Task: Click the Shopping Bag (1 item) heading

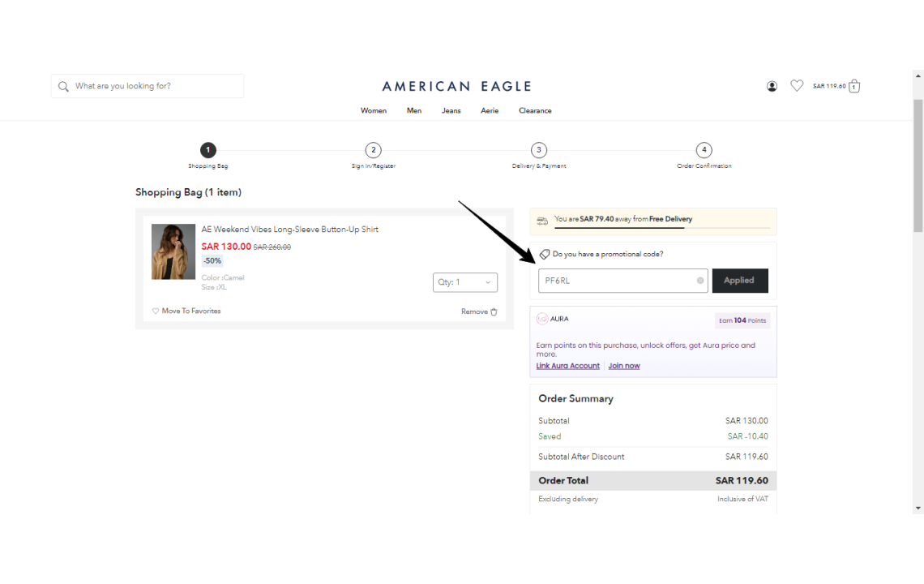Action: click(x=189, y=192)
